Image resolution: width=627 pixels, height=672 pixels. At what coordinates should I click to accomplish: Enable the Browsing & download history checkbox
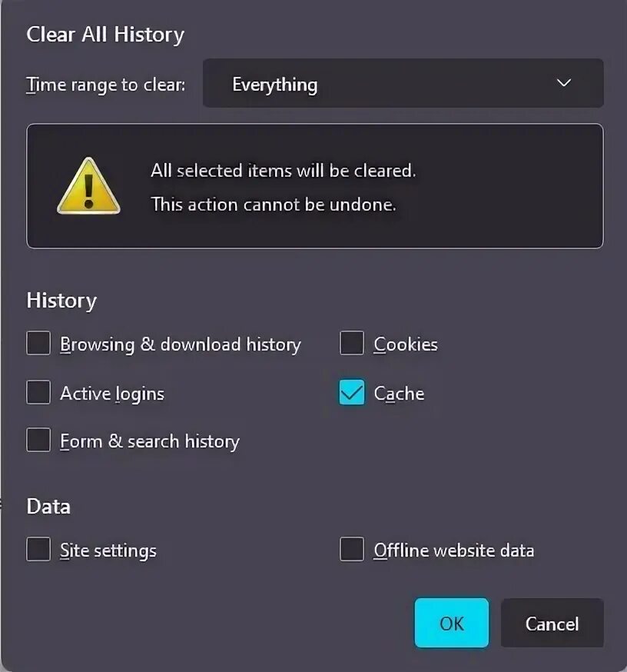point(38,344)
